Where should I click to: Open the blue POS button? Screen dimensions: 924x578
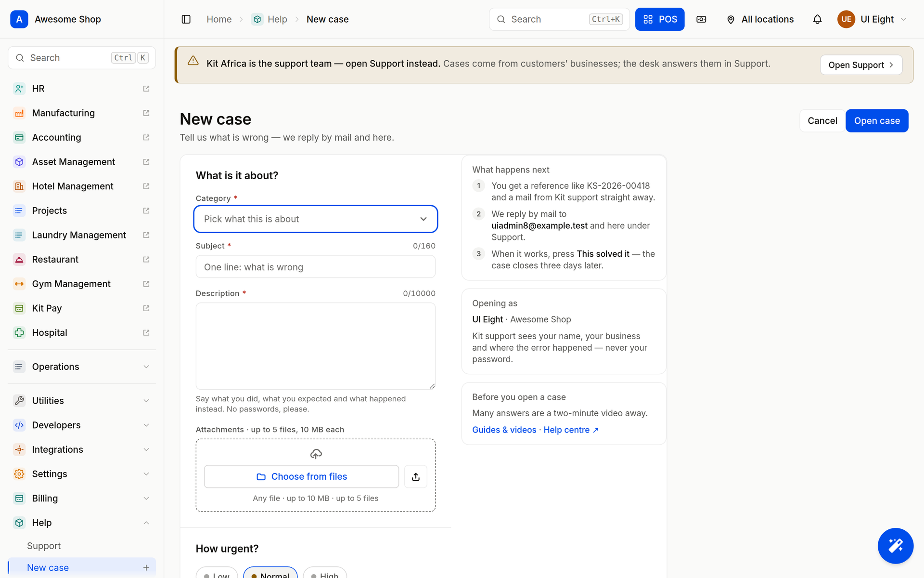pos(660,19)
